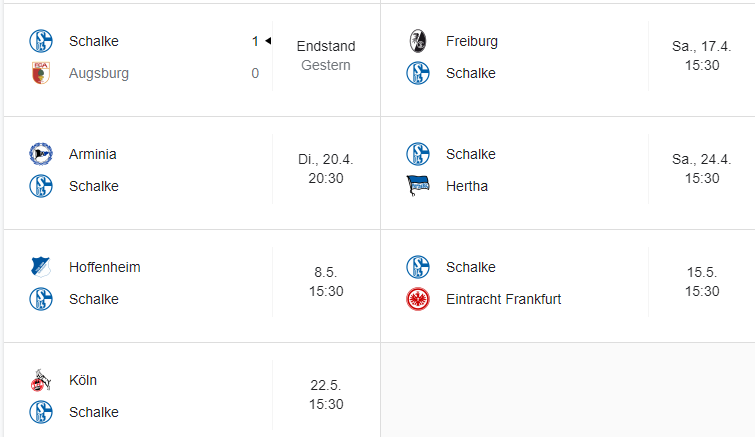Click the Hoffenheim club crest
The width and height of the screenshot is (755, 437).
coord(40,267)
